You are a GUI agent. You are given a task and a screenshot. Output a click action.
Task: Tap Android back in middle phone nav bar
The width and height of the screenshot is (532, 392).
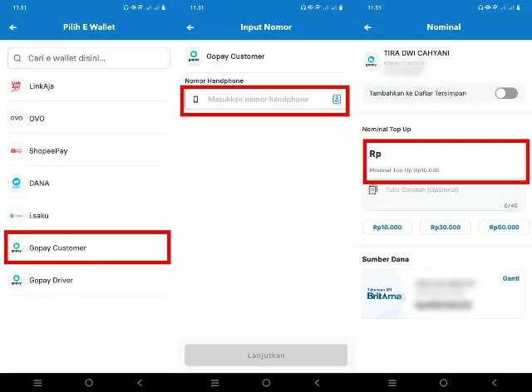[x=318, y=383]
